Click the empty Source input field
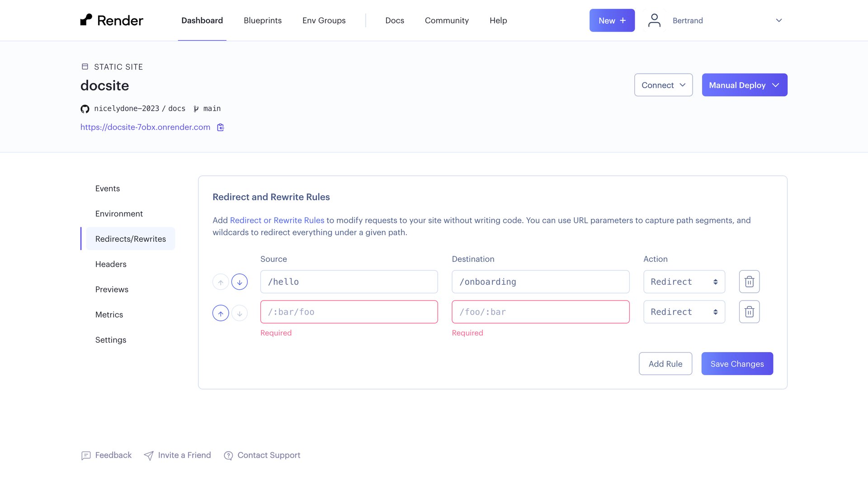This screenshot has width=868, height=480. click(349, 312)
